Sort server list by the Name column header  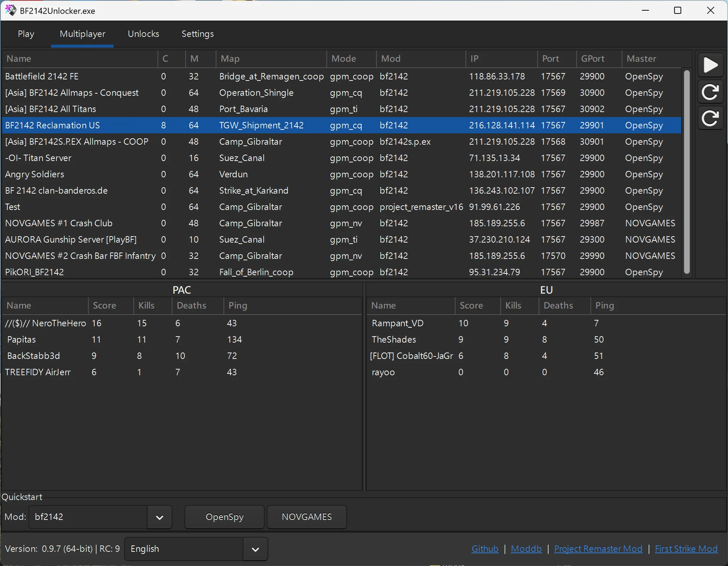[80, 59]
